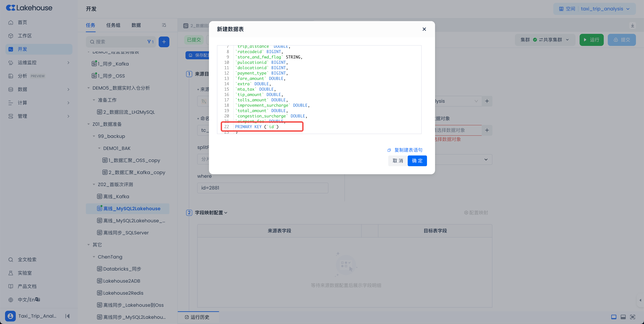Click the filter funnel icon in search

click(x=149, y=42)
